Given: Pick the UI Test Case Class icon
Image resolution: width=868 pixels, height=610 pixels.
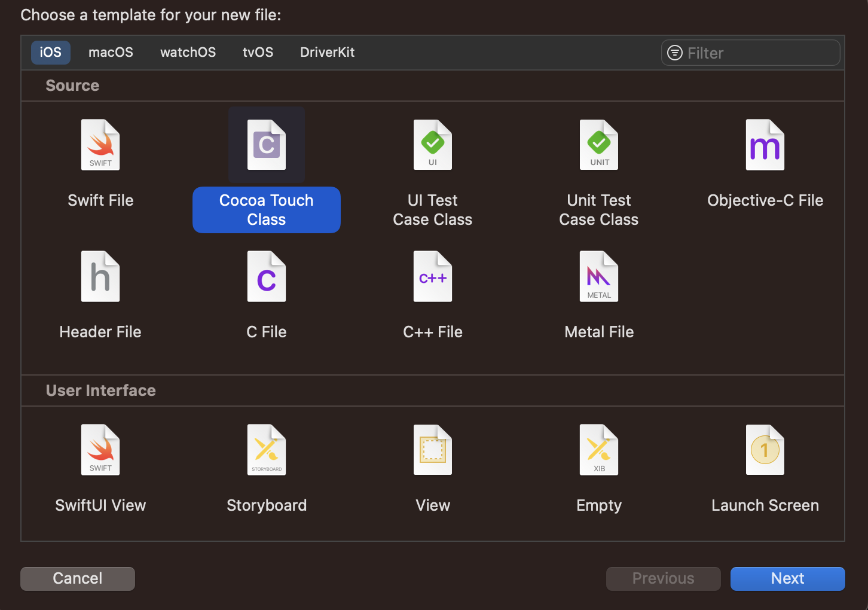Looking at the screenshot, I should coord(433,145).
